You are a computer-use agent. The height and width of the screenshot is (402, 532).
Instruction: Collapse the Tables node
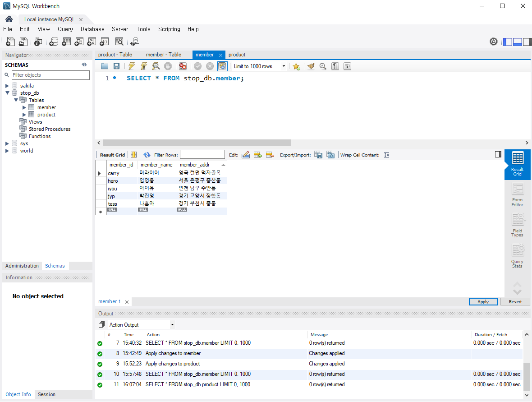[x=16, y=100]
